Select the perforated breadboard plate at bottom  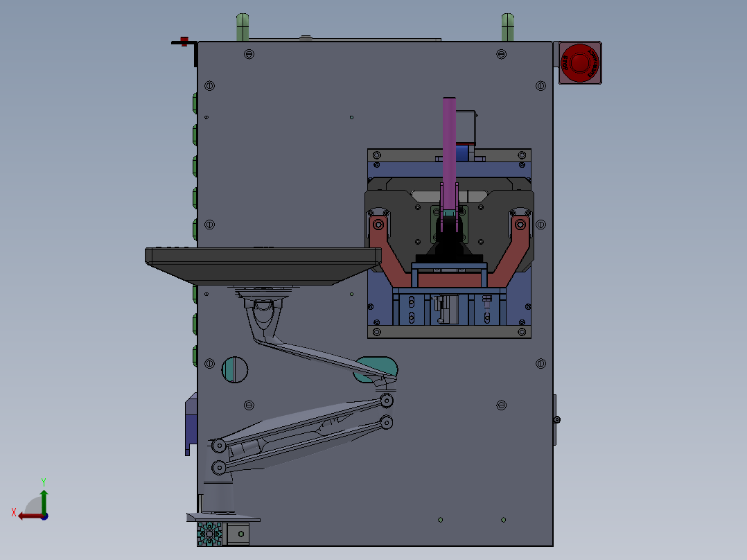tap(208, 534)
